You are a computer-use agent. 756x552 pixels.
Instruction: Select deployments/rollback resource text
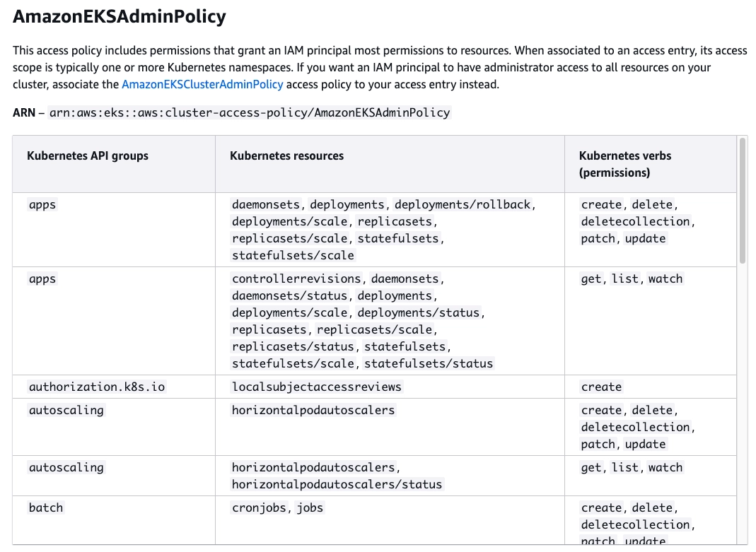pos(463,205)
